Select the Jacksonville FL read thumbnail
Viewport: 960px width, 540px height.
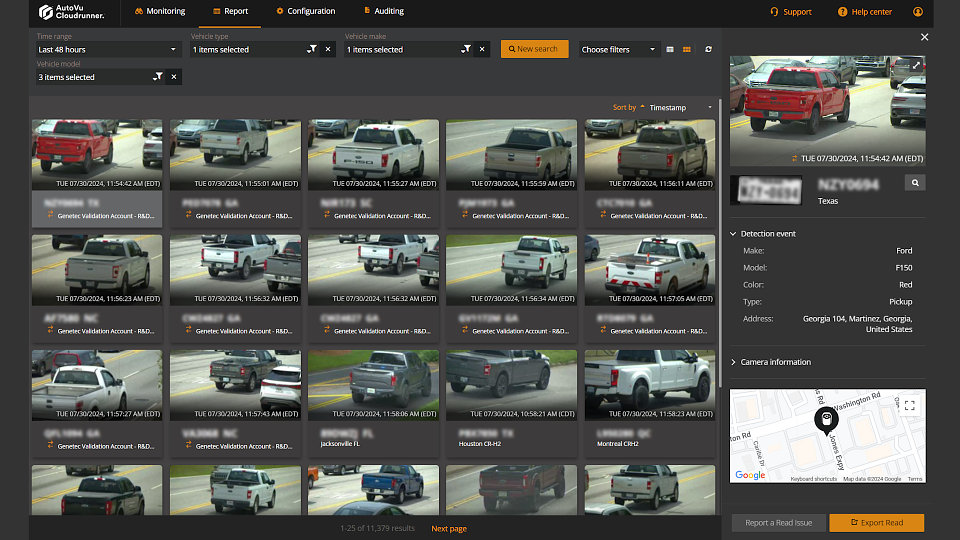coord(373,385)
